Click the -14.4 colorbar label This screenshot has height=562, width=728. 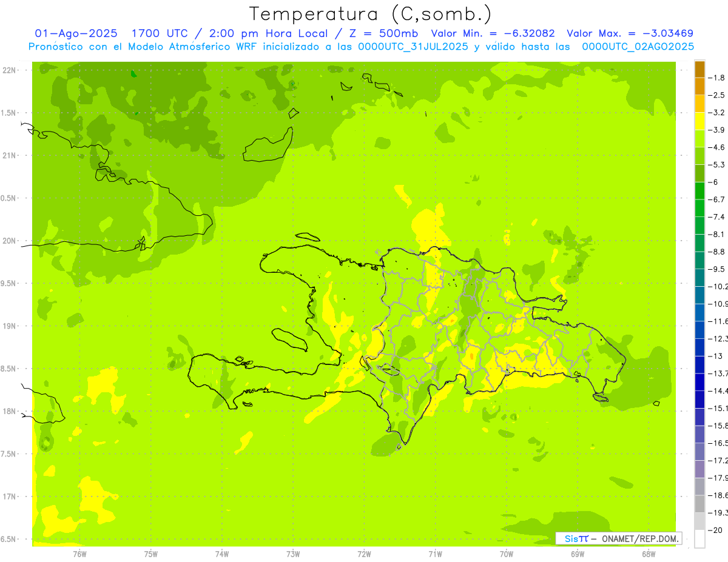[x=719, y=391]
